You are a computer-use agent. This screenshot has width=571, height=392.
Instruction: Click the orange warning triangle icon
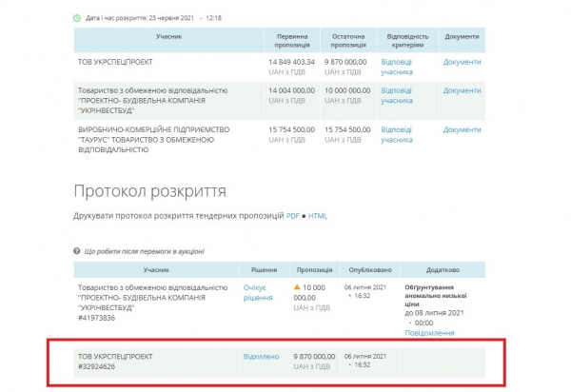coord(297,287)
